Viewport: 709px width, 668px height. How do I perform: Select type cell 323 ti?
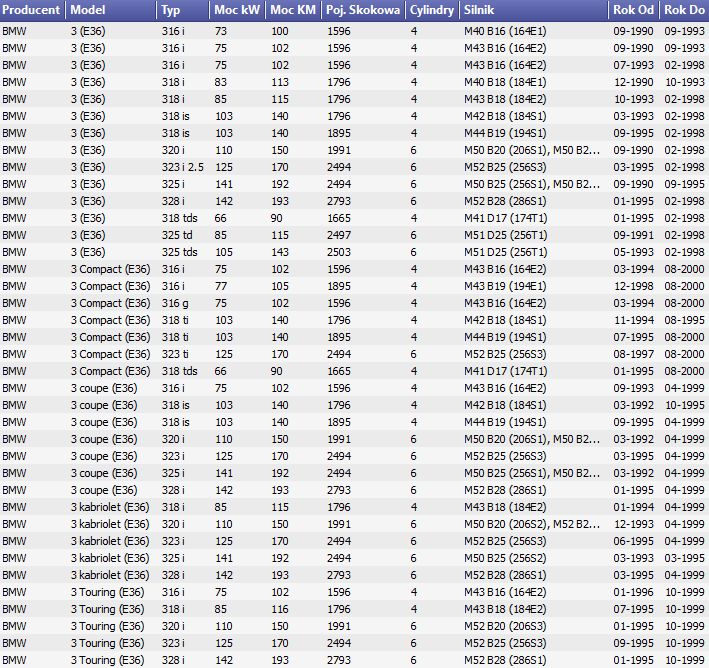point(175,354)
